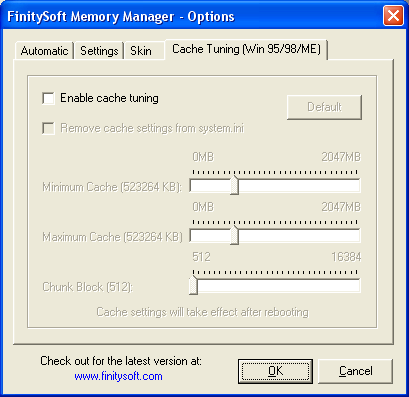Click the Cancel button
The width and height of the screenshot is (409, 397).
pyautogui.click(x=356, y=371)
